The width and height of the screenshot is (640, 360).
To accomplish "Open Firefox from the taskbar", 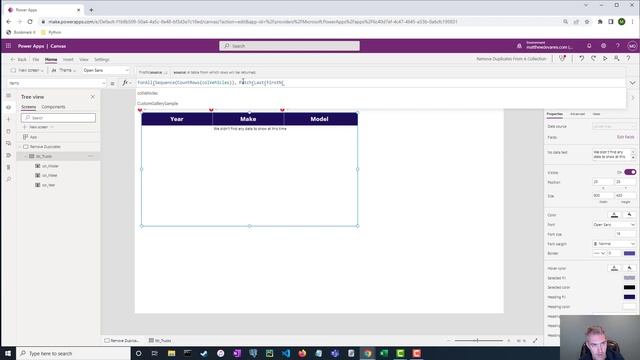I will coord(302,353).
